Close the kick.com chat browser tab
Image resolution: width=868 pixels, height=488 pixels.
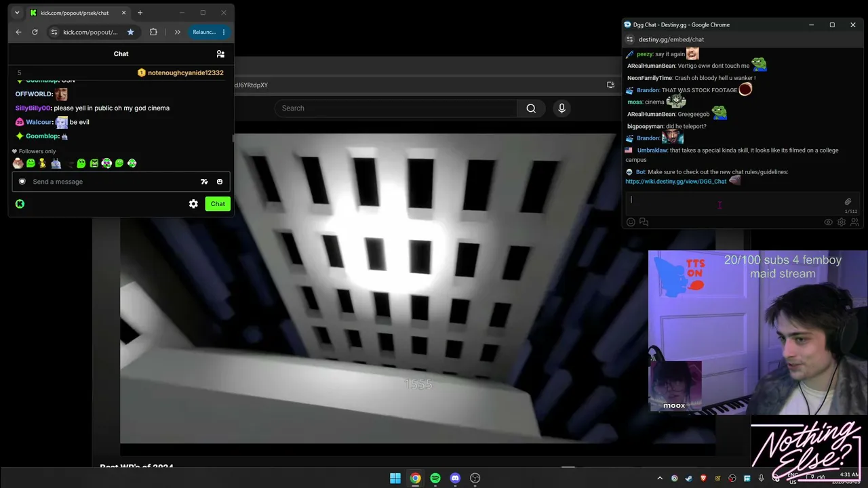point(123,13)
